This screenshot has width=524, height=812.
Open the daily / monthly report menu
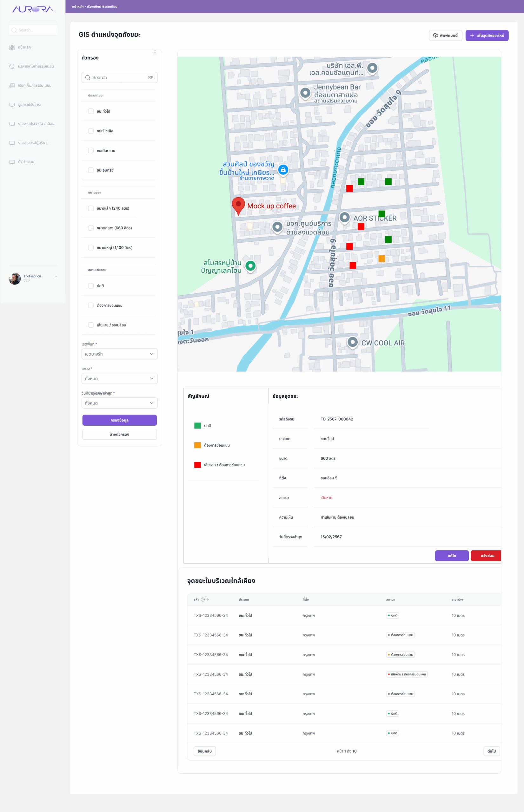point(36,124)
